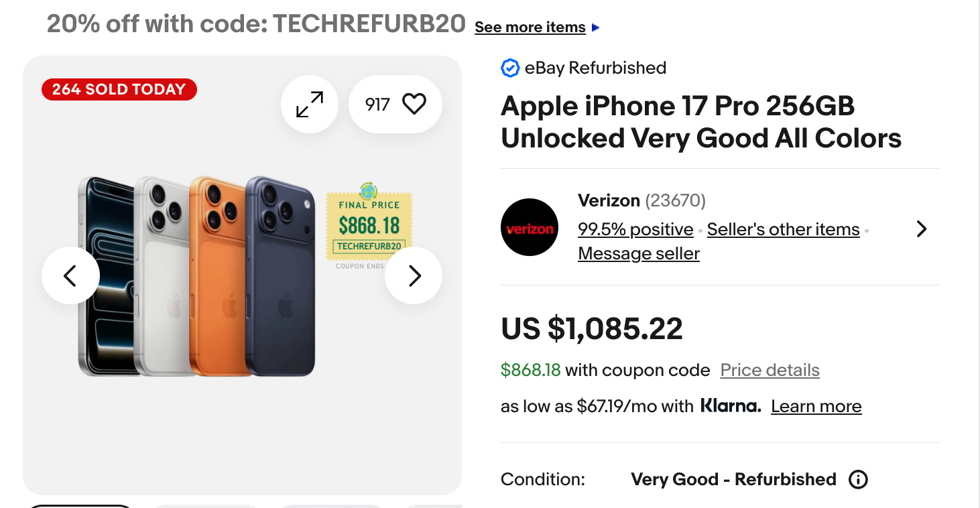The image size is (980, 508).
Task: Click the eBay Refurbished checkmark badge
Action: pos(509,67)
